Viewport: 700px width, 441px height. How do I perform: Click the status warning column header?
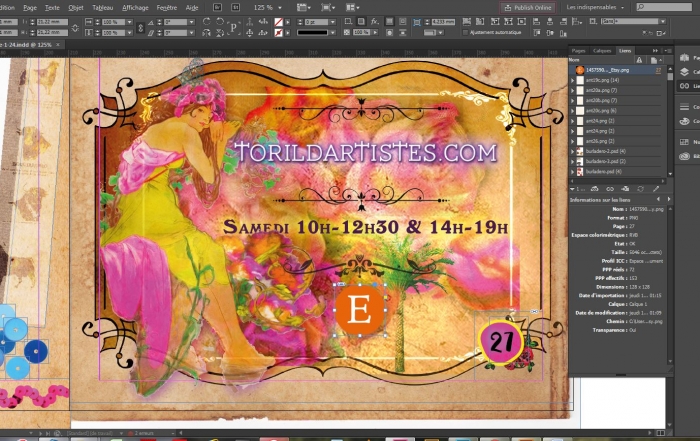click(x=639, y=60)
